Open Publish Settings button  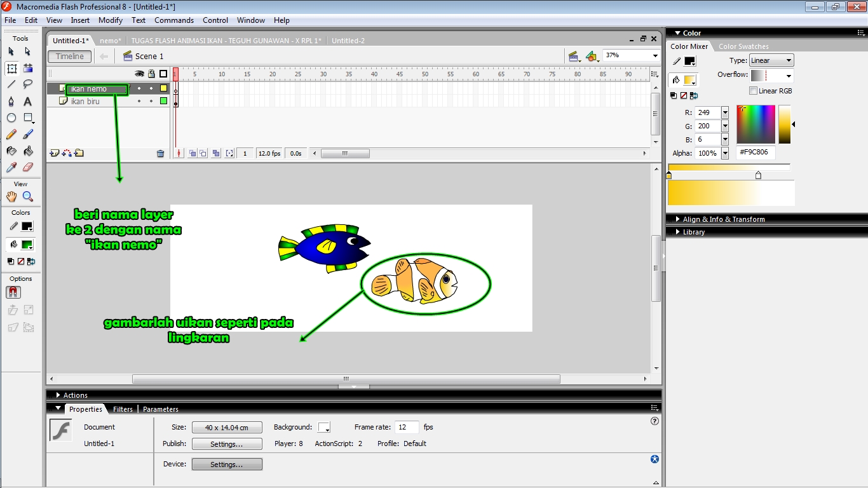227,444
